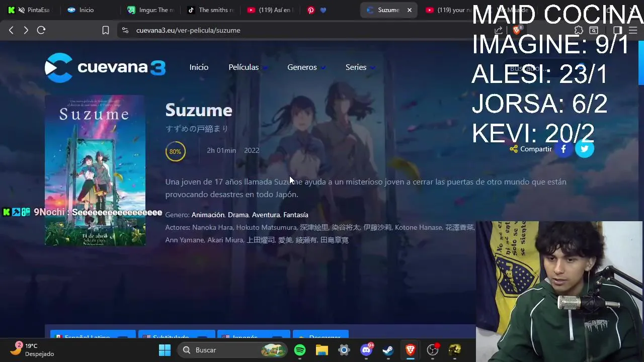Viewport: 644px width, 362px height.
Task: Switch to the Imgur browser tab
Action: click(151, 10)
